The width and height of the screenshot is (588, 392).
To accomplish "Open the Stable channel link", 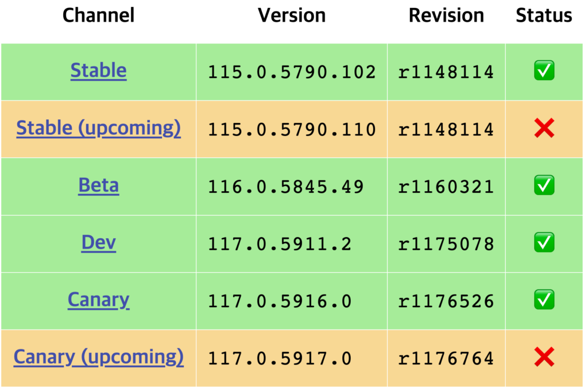I will tap(98, 71).
